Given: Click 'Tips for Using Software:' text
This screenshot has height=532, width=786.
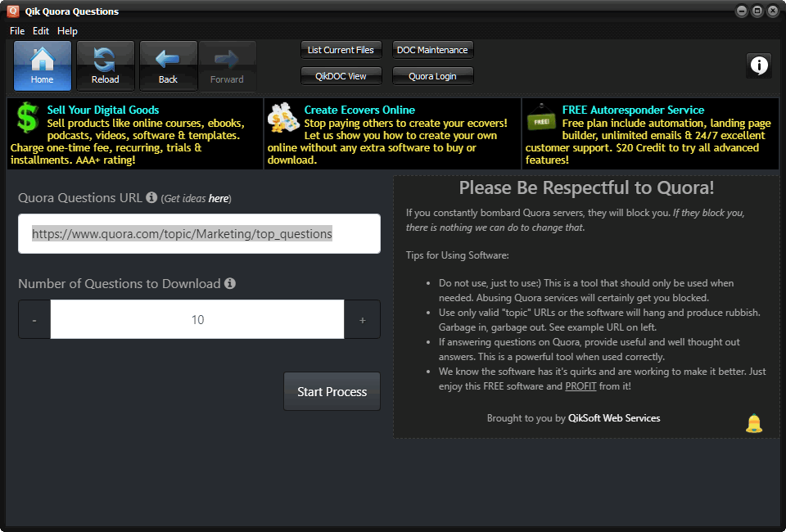Looking at the screenshot, I should point(457,255).
